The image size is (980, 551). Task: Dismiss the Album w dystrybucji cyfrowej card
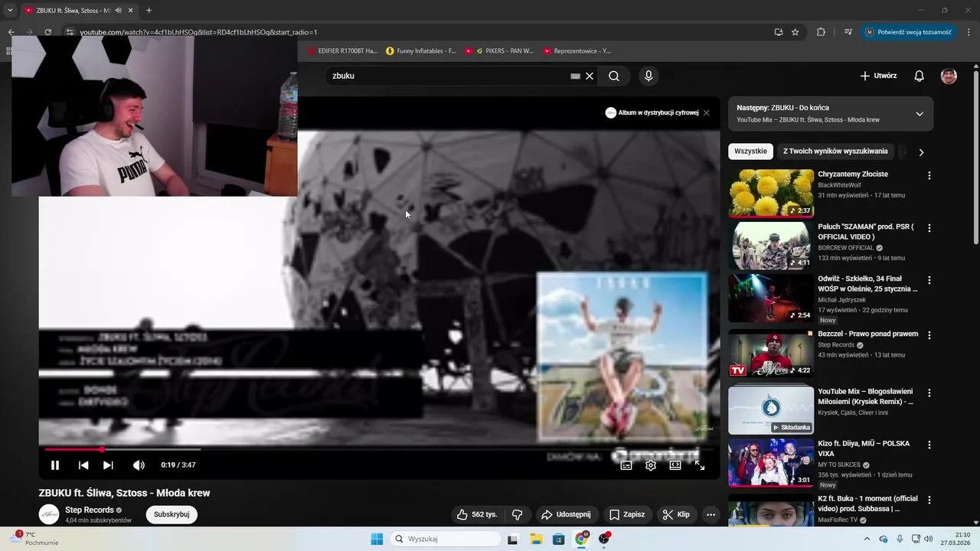pyautogui.click(x=706, y=112)
